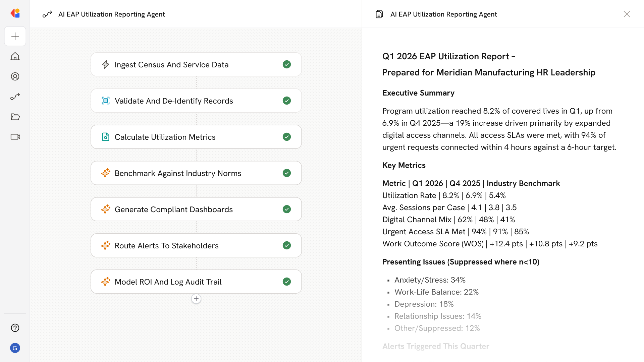Click the user avatar G
The width and height of the screenshot is (644, 362).
[x=15, y=348]
